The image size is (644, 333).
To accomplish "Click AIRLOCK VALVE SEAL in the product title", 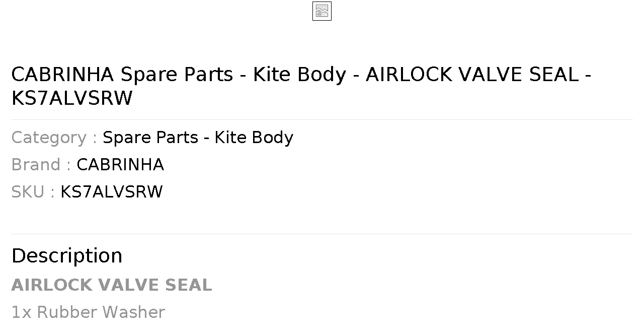I will coord(472,75).
